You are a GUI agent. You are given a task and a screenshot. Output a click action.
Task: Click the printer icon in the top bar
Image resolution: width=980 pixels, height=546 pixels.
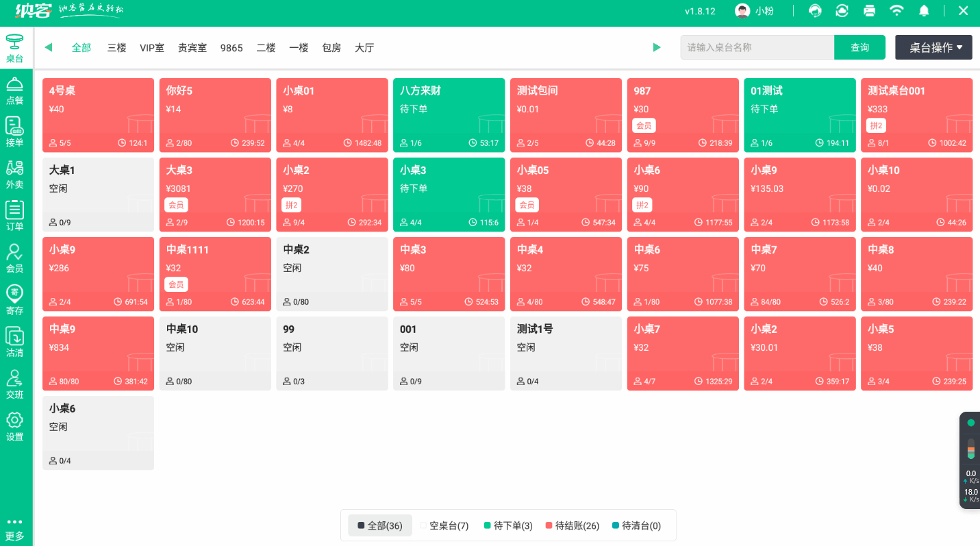point(869,10)
